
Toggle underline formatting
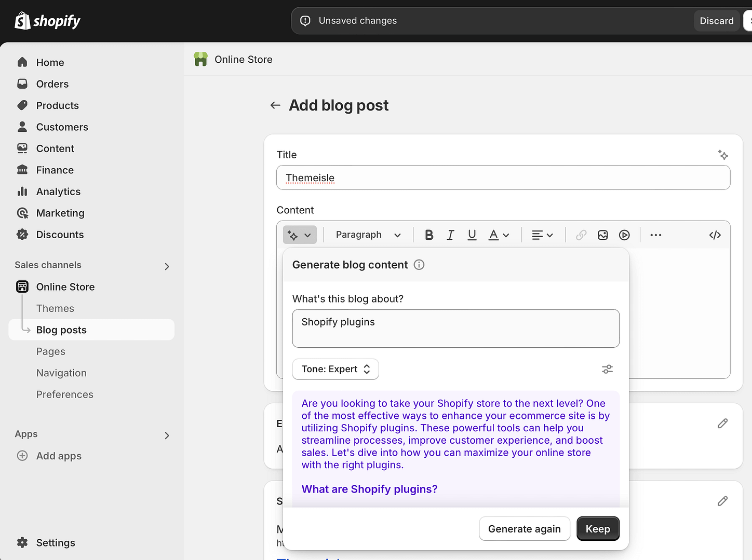click(x=472, y=235)
